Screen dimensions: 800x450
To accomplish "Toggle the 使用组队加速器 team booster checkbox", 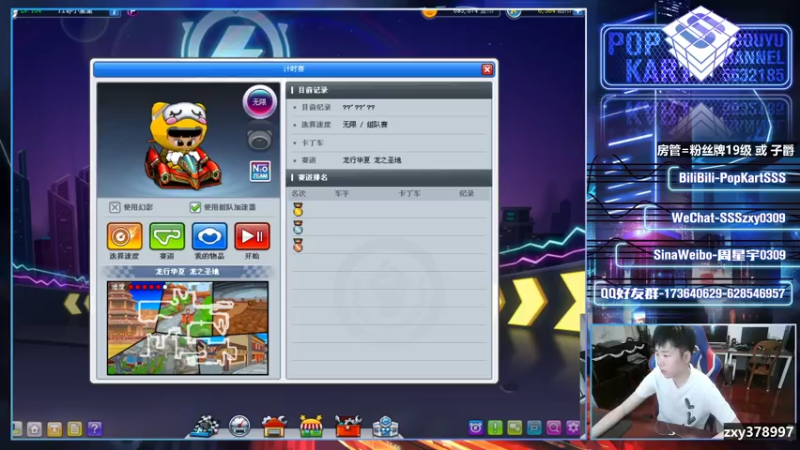I will (x=195, y=207).
